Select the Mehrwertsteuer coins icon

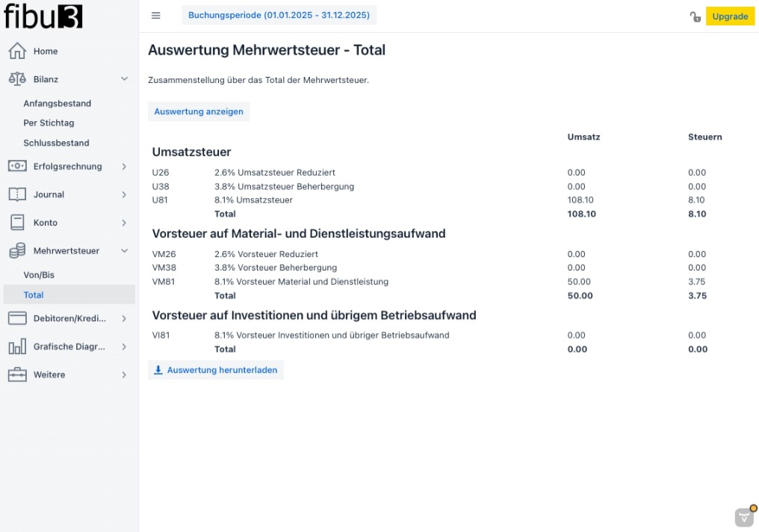tap(16, 250)
